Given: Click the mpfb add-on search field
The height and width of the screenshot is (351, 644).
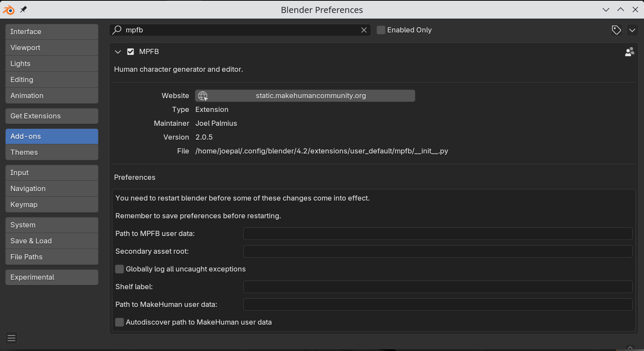Looking at the screenshot, I should click(240, 30).
